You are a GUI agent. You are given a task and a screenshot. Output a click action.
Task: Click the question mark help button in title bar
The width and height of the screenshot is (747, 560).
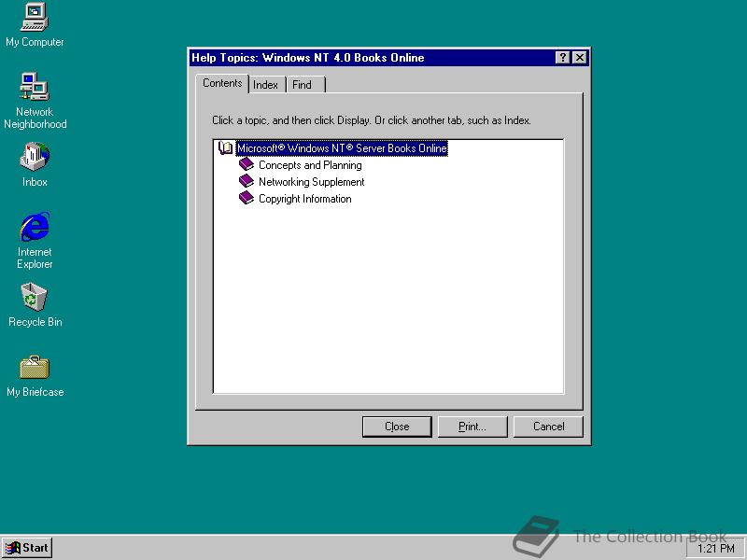click(563, 58)
